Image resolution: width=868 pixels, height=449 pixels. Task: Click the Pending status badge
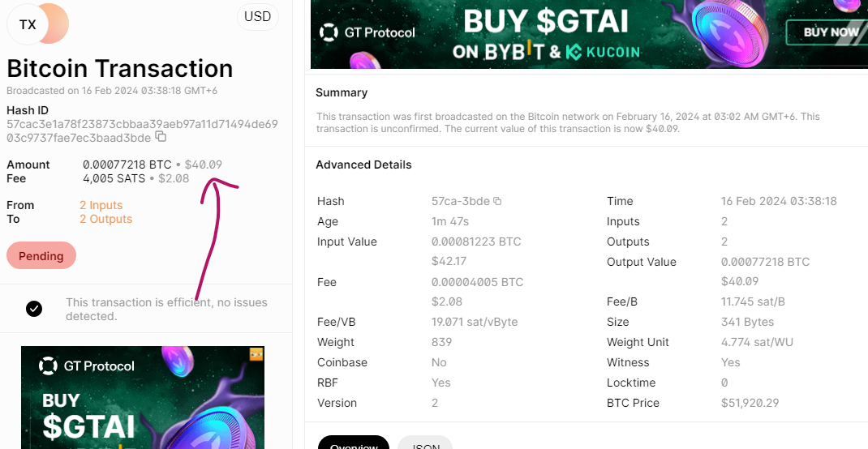click(x=41, y=255)
